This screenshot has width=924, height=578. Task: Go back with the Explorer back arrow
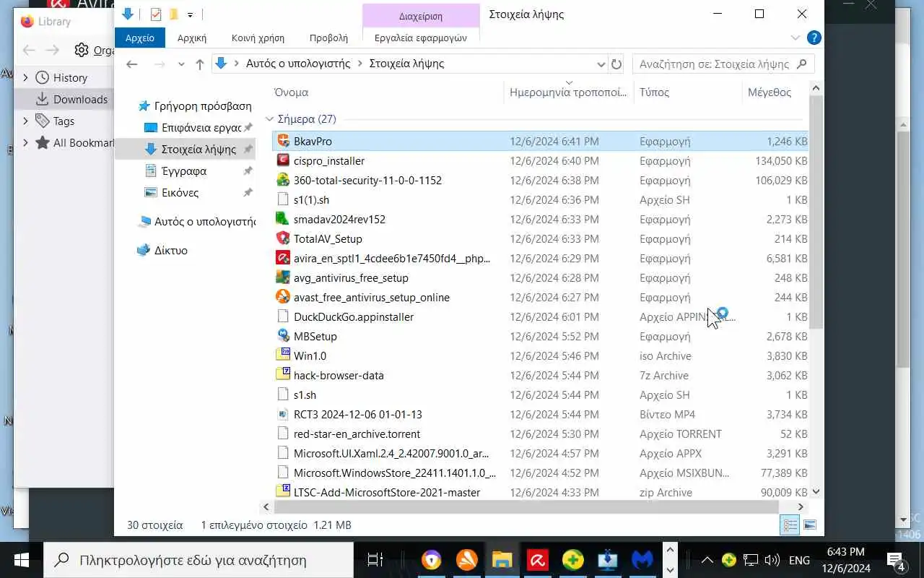[x=131, y=64]
